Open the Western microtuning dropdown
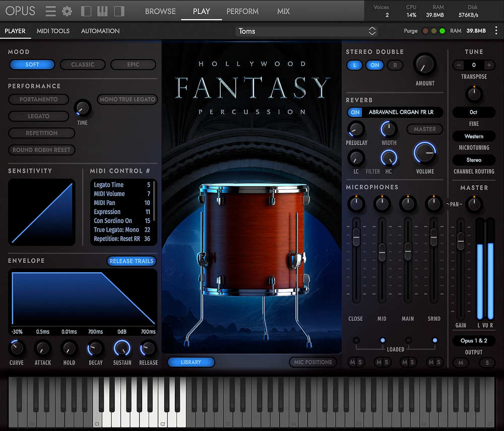Screen dimensions: 504x431 point(473,136)
